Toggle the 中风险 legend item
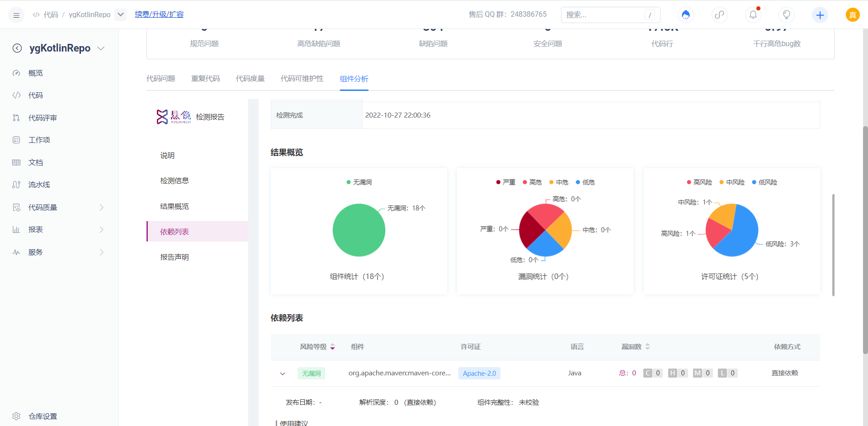 (x=732, y=182)
